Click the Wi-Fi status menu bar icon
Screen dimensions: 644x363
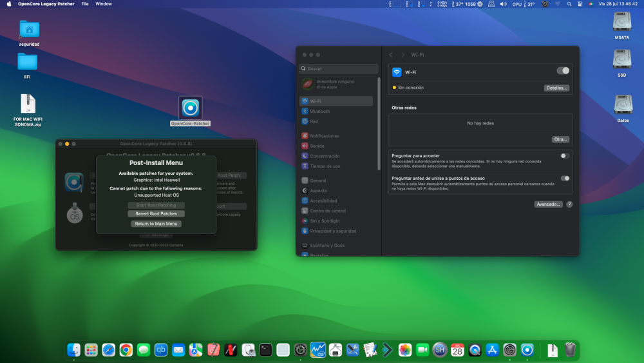tap(557, 4)
